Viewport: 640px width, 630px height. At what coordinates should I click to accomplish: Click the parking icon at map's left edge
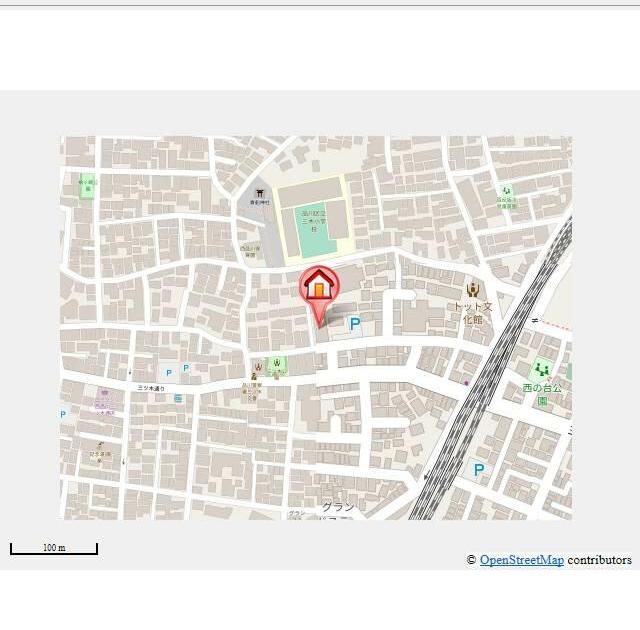[x=63, y=414]
